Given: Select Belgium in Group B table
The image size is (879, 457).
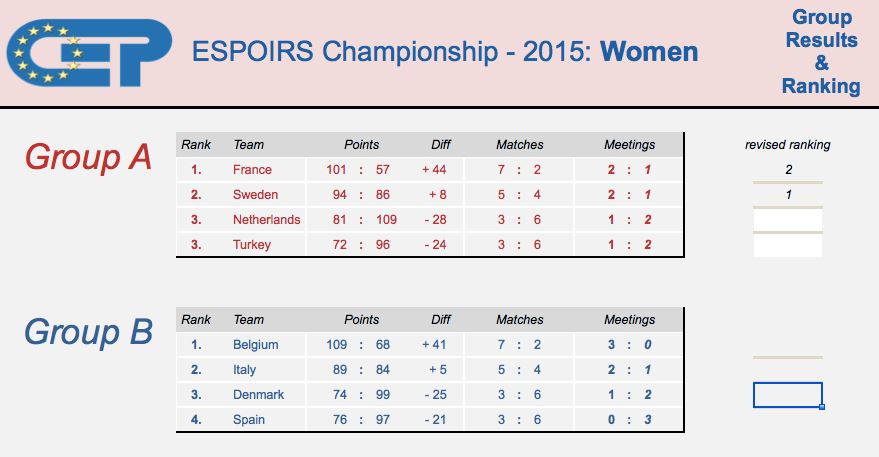Looking at the screenshot, I should [x=256, y=345].
